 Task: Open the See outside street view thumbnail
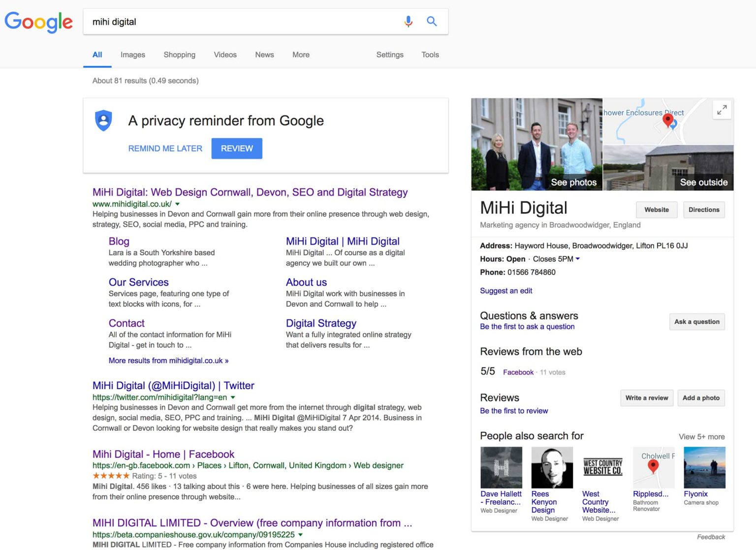coord(668,168)
